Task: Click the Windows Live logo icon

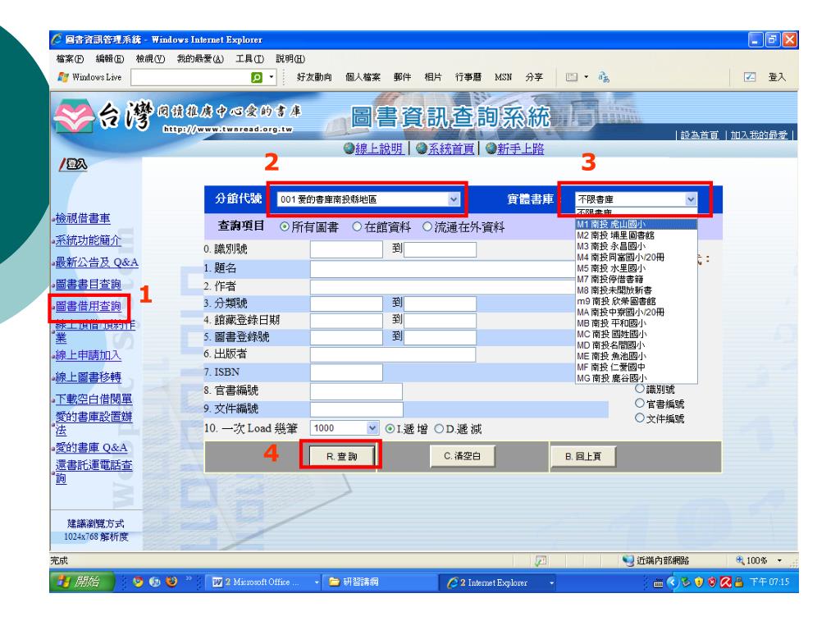Action: pyautogui.click(x=63, y=77)
